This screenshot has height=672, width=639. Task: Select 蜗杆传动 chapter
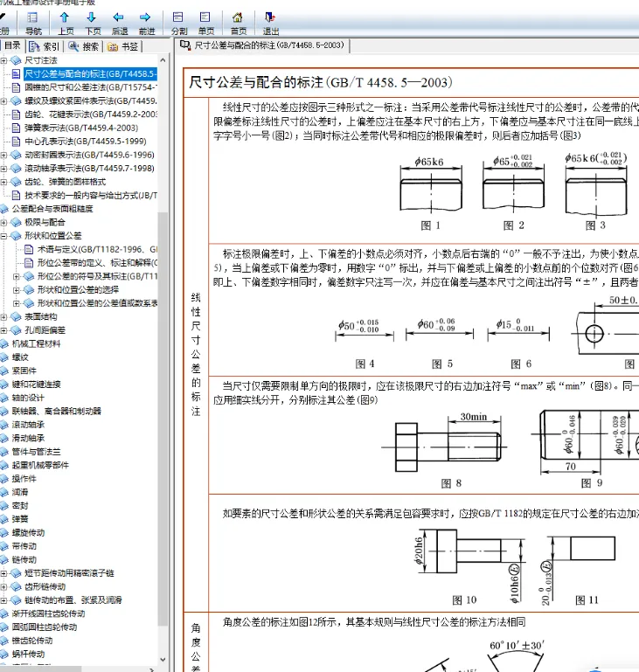pos(28,655)
